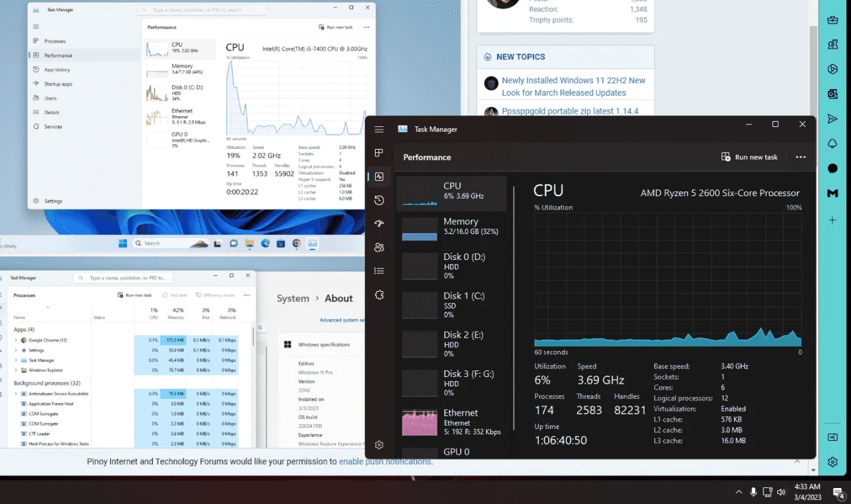The height and width of the screenshot is (504, 851).
Task: Open Startup apps icon in dark Task Manager
Action: point(379,224)
